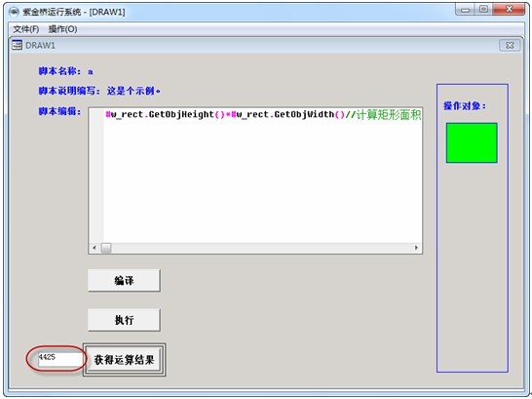Click the result field showing 4425
The image size is (532, 399).
pyautogui.click(x=60, y=359)
